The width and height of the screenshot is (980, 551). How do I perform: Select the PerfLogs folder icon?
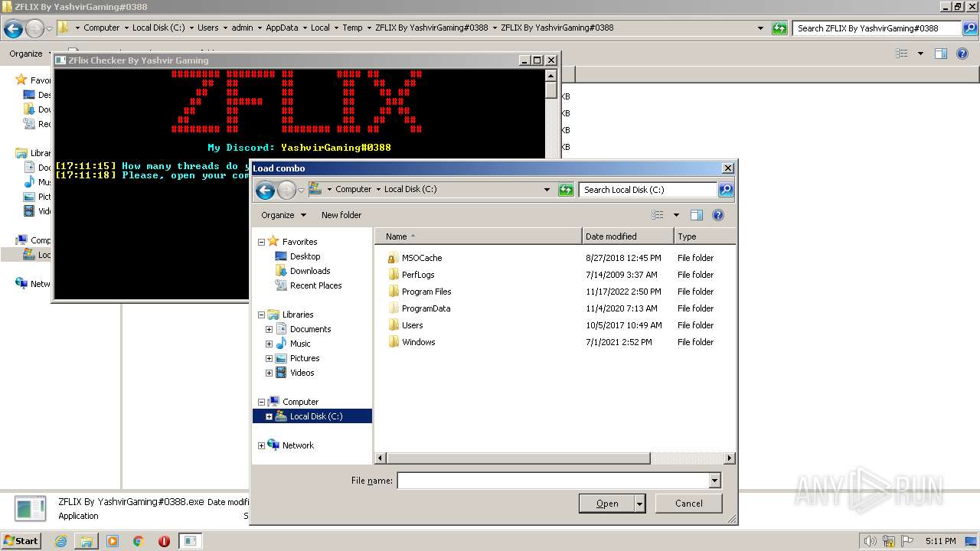coord(393,275)
